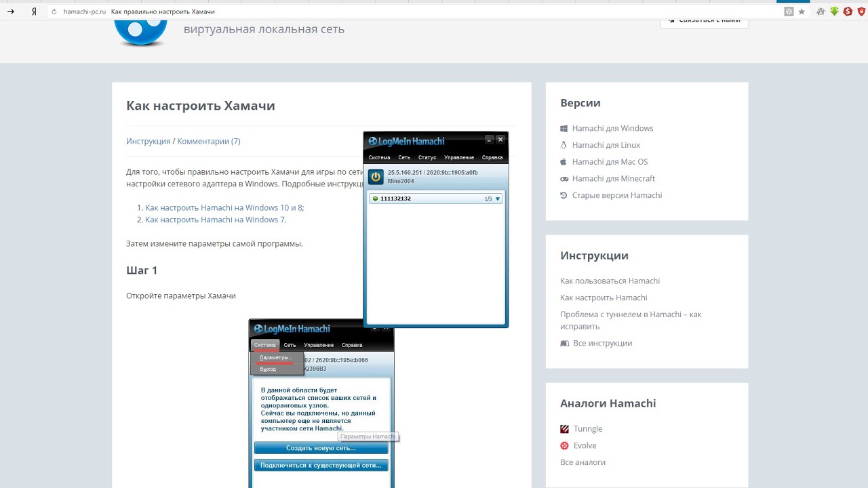Click the Связаться с нами button
868x488 pixels.
(705, 21)
